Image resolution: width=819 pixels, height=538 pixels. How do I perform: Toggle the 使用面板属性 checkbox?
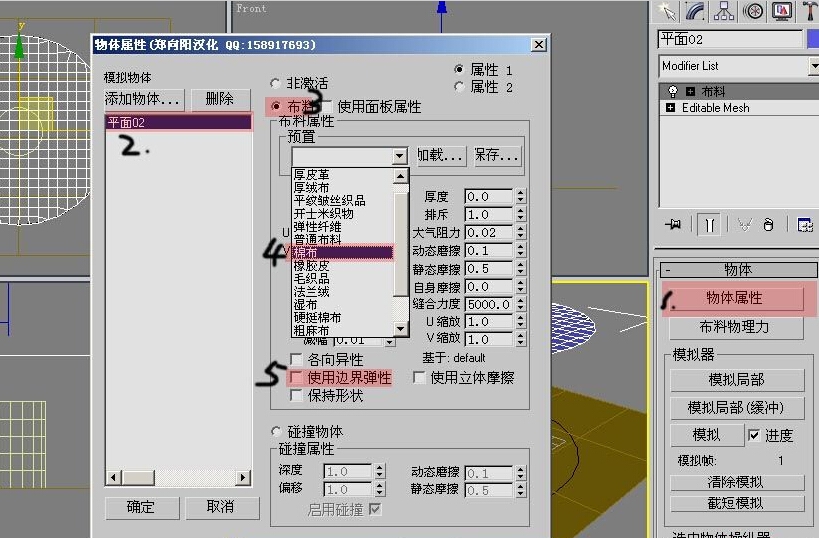(x=327, y=107)
